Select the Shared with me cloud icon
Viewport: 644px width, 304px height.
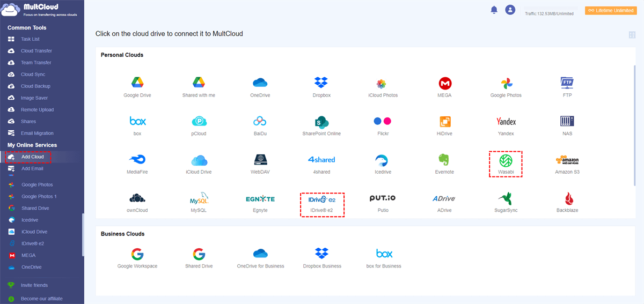click(199, 87)
